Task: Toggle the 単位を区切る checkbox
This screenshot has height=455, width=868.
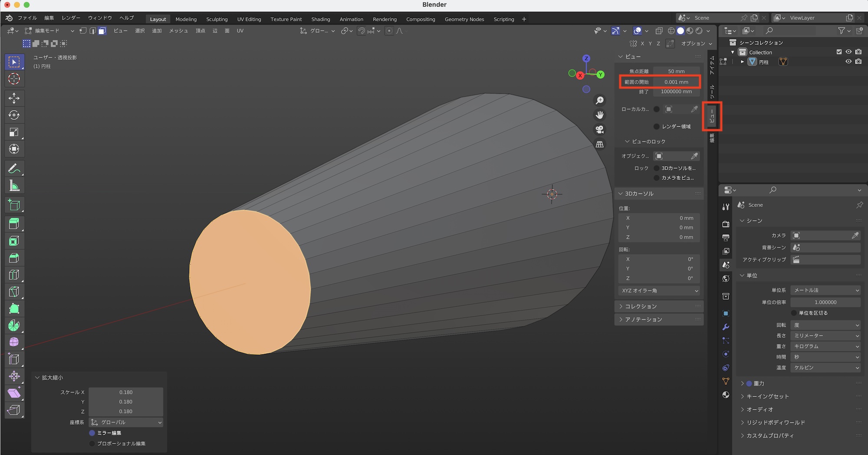Action: point(794,313)
